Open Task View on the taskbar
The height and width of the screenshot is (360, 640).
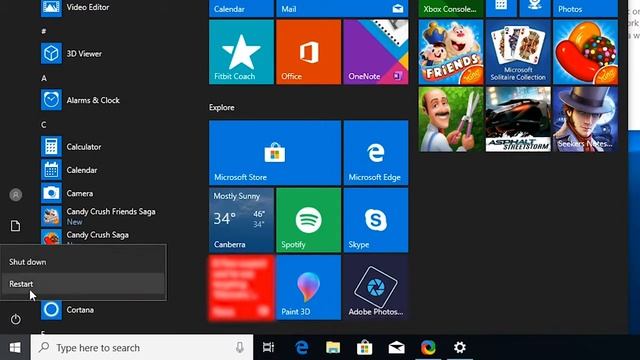pos(268,348)
